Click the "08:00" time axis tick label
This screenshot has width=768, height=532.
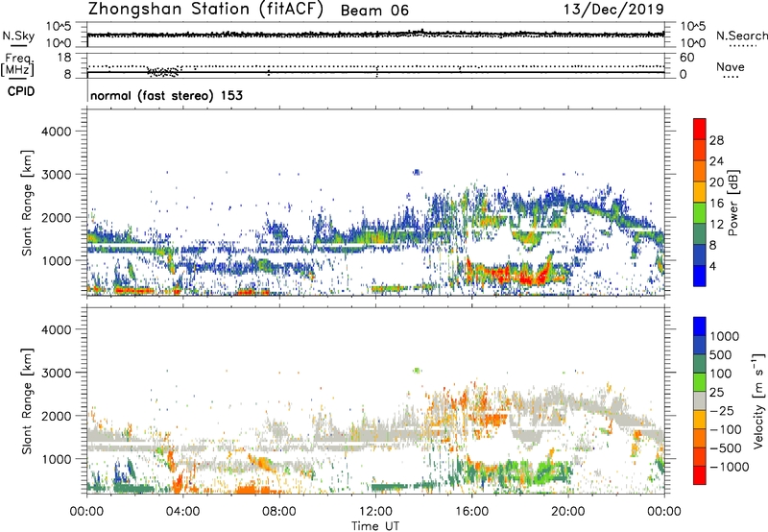pyautogui.click(x=279, y=512)
